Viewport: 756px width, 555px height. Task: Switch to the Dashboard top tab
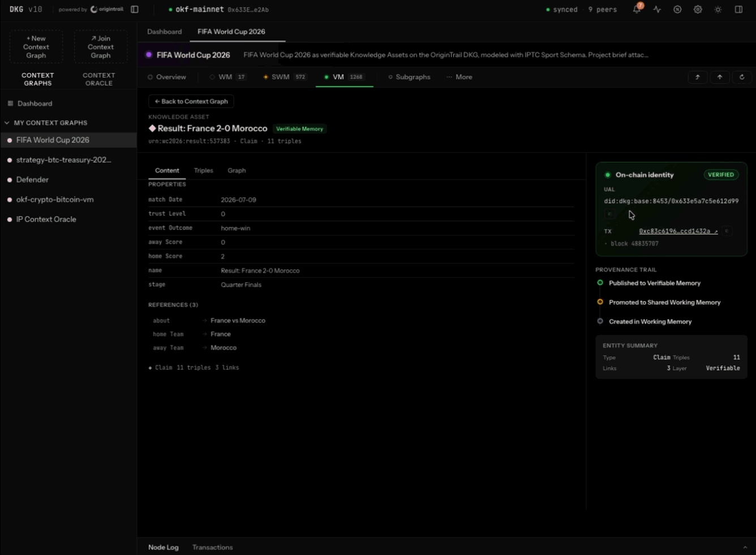(x=165, y=32)
